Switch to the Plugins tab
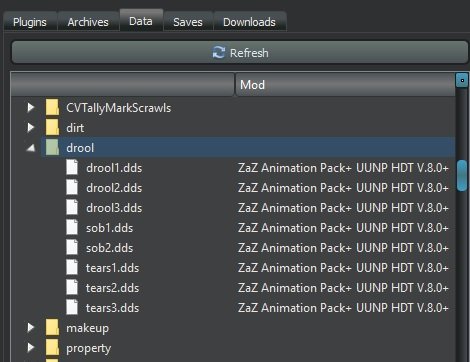Image resolution: width=470 pixels, height=362 pixels. tap(30, 22)
